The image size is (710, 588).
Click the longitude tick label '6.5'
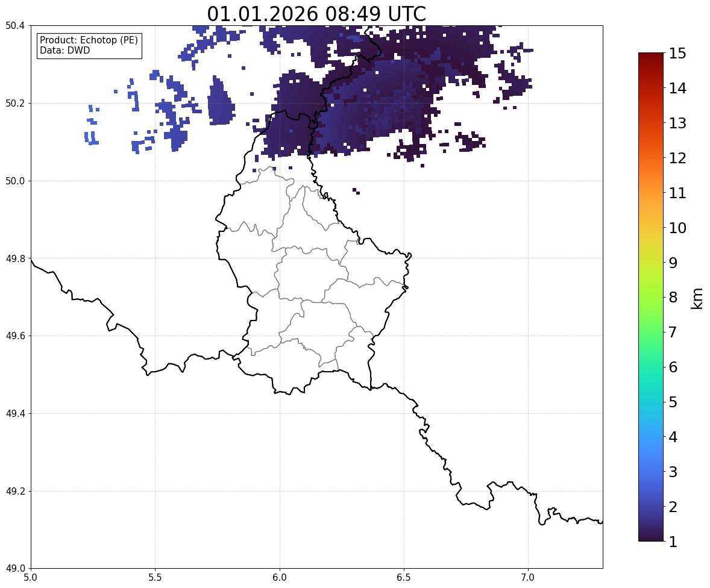click(404, 578)
